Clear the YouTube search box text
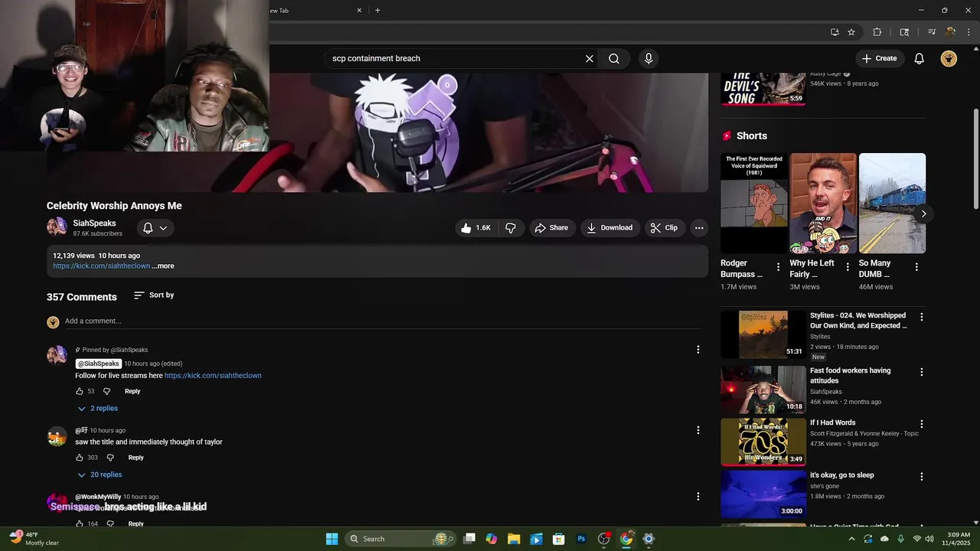This screenshot has height=551, width=980. (x=590, y=58)
